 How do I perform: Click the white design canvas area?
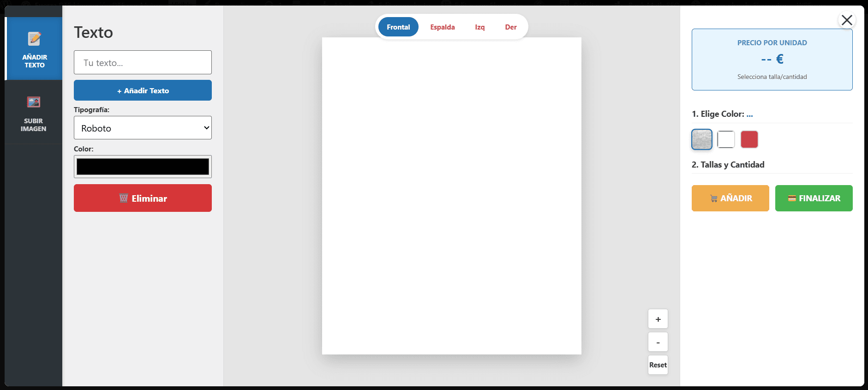click(x=452, y=196)
